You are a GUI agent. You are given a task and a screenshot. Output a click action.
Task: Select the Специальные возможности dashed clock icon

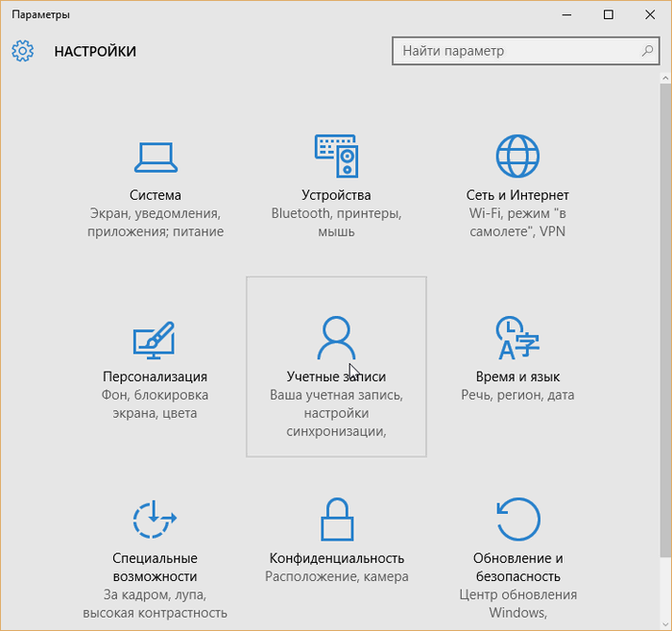point(155,520)
